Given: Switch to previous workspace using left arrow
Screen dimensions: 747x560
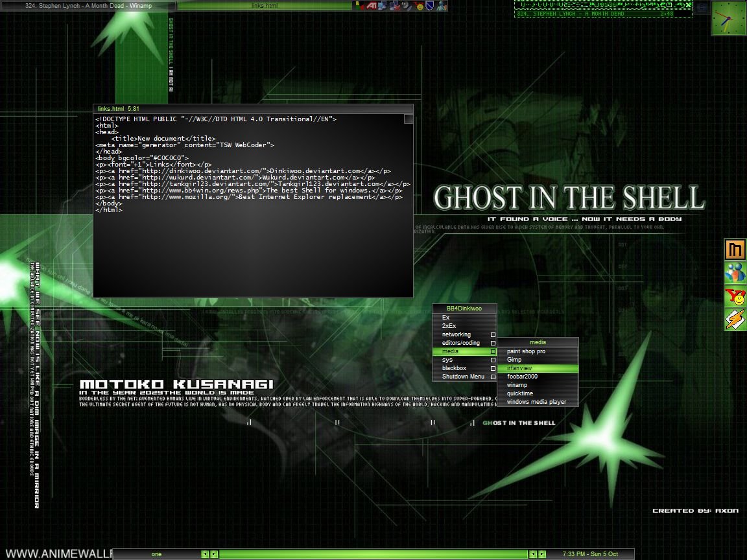Looking at the screenshot, I should (x=205, y=554).
